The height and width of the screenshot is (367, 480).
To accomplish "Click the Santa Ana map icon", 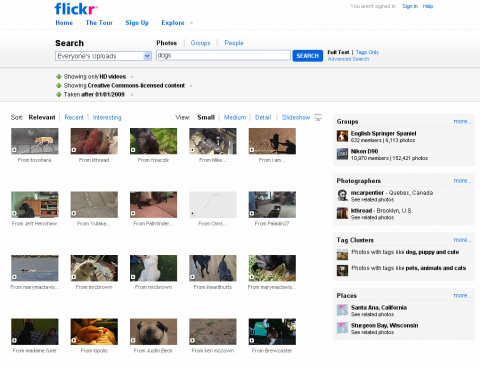I will pyautogui.click(x=342, y=310).
